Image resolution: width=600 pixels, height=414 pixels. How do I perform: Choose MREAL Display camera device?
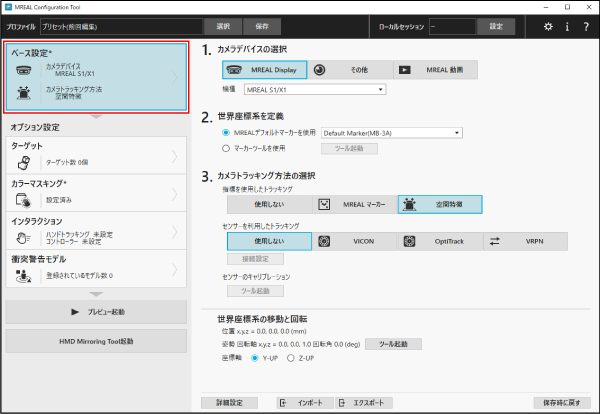[264, 70]
